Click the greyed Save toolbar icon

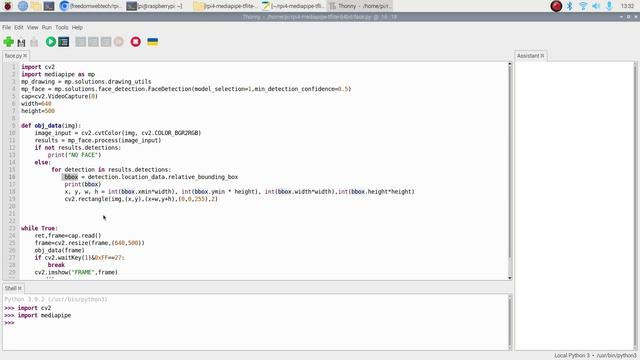tap(34, 42)
